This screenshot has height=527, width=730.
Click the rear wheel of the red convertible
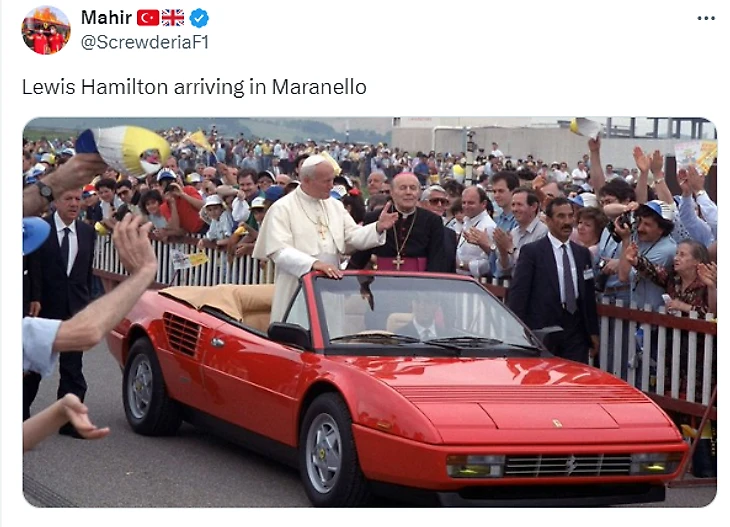144,387
